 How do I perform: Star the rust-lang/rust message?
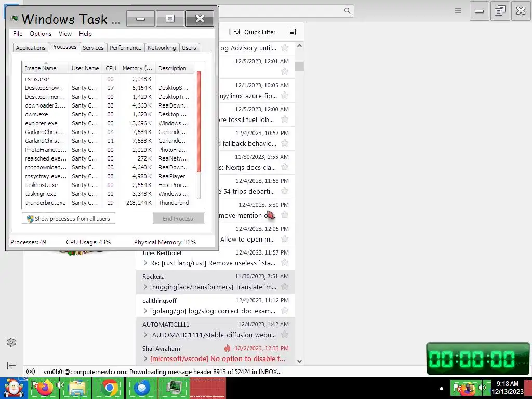click(x=285, y=263)
